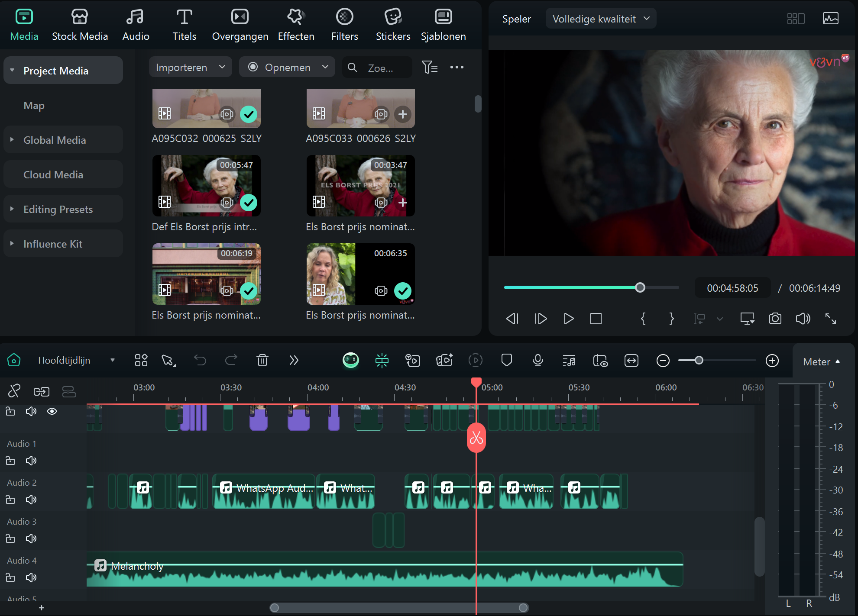Undo the last edit with the undo arrow
Image resolution: width=858 pixels, height=616 pixels.
[x=200, y=360]
